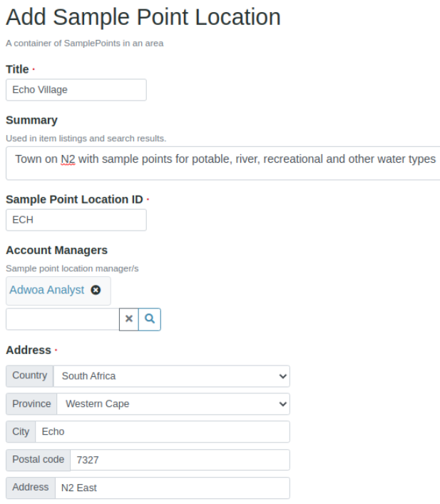Click the Postal code field label
This screenshot has height=504, width=440.
pyautogui.click(x=38, y=460)
